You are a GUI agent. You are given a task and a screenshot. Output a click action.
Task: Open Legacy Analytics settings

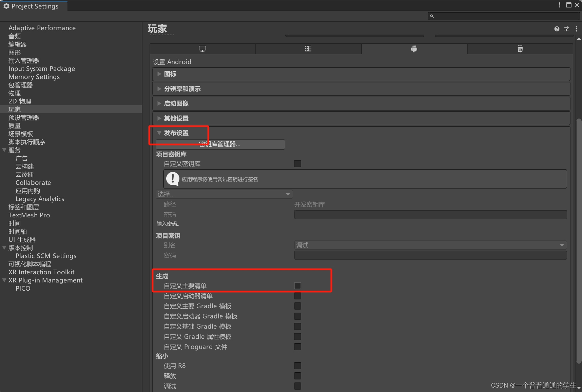point(40,199)
